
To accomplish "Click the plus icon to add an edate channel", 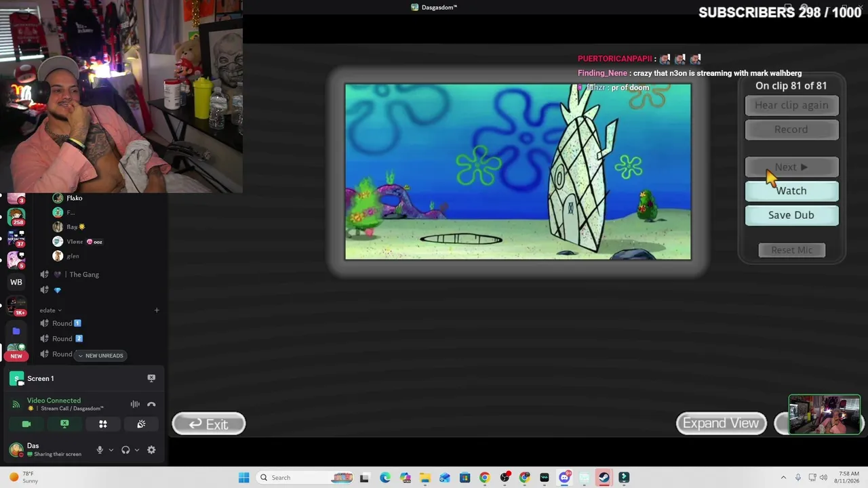I will 157,310.
